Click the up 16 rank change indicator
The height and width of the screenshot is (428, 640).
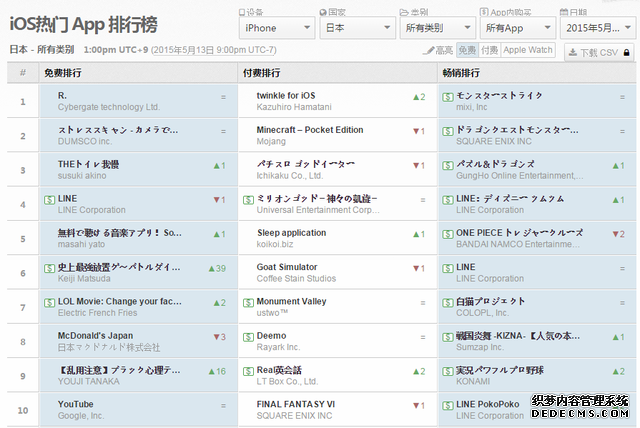pos(217,371)
